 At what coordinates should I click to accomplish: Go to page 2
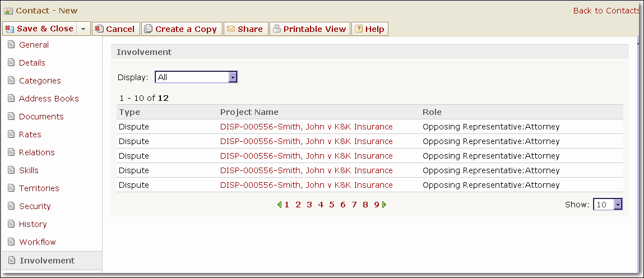[x=298, y=205]
